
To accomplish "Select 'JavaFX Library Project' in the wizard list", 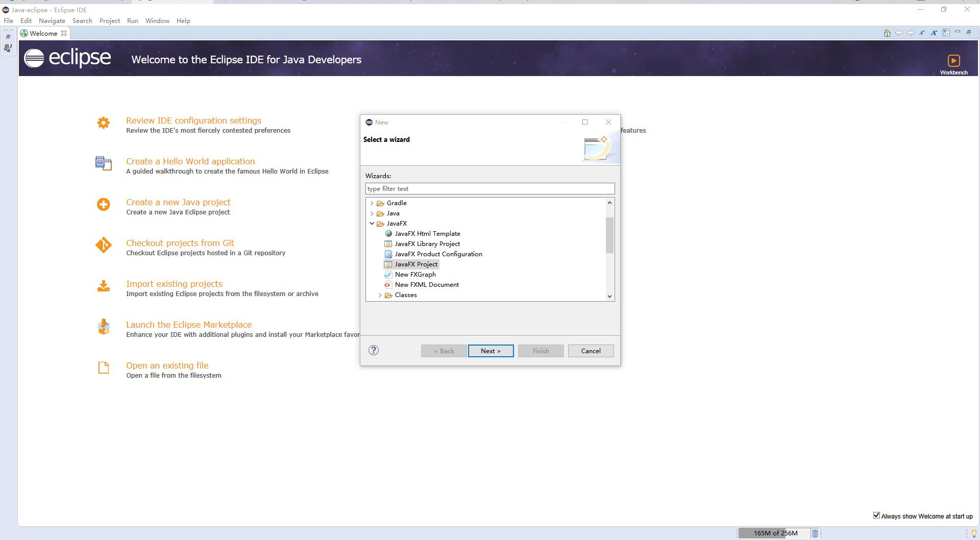I will [x=427, y=243].
